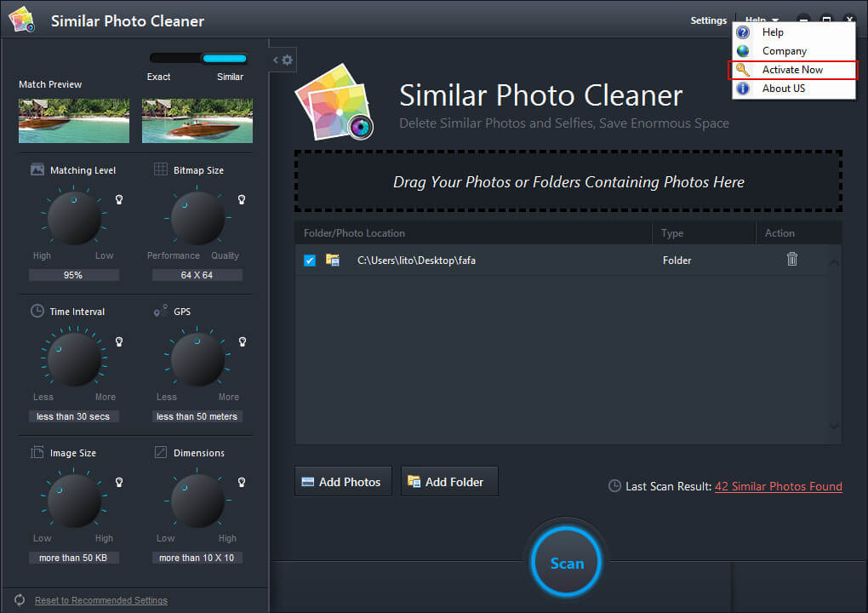Open the 42 Similar Photos Found link
This screenshot has height=613, width=868.
click(x=779, y=486)
